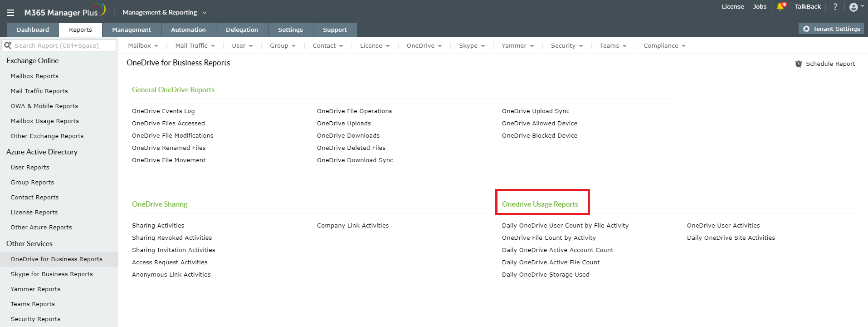Open Daily OneDrive Site Activities report

(x=731, y=238)
